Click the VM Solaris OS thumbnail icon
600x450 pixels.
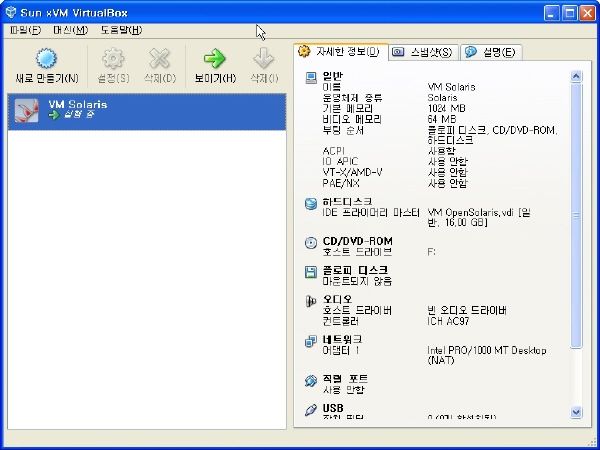point(26,111)
